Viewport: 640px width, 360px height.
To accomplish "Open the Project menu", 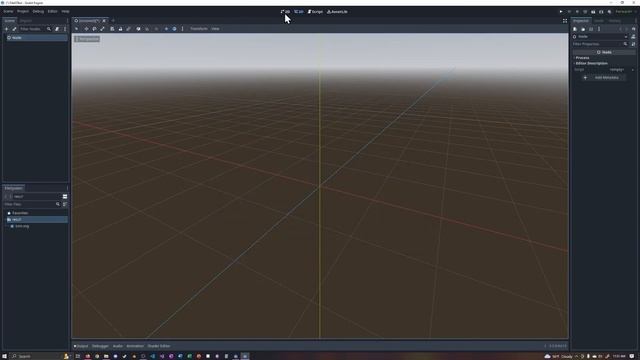I will (x=23, y=11).
